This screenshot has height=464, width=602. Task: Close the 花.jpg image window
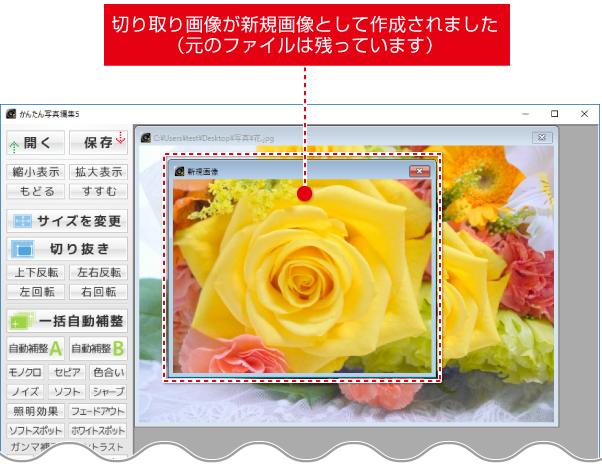click(x=542, y=137)
